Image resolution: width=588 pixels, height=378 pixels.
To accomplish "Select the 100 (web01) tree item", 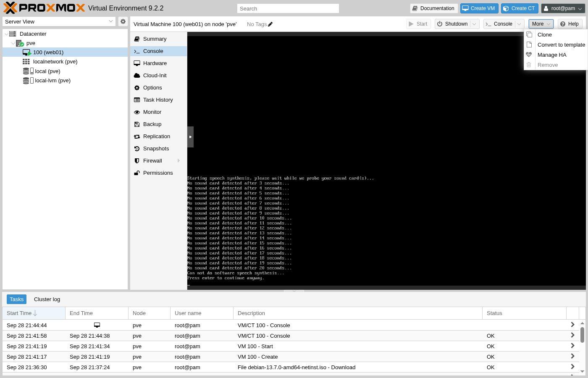I will (65, 52).
